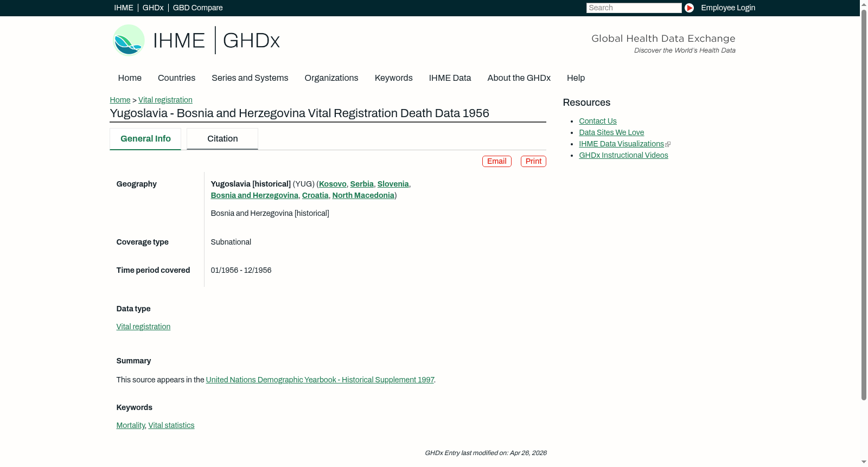
Task: Click the scrollbar down arrow
Action: tap(864, 462)
